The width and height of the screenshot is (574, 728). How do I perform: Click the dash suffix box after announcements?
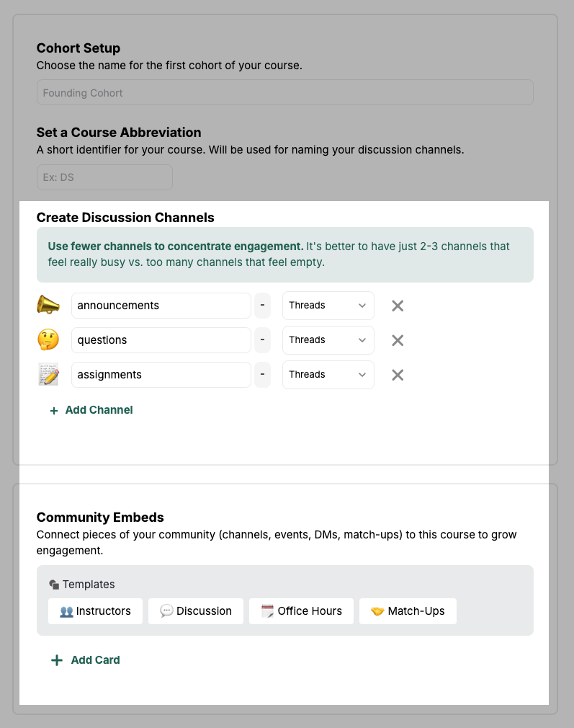[x=262, y=306]
